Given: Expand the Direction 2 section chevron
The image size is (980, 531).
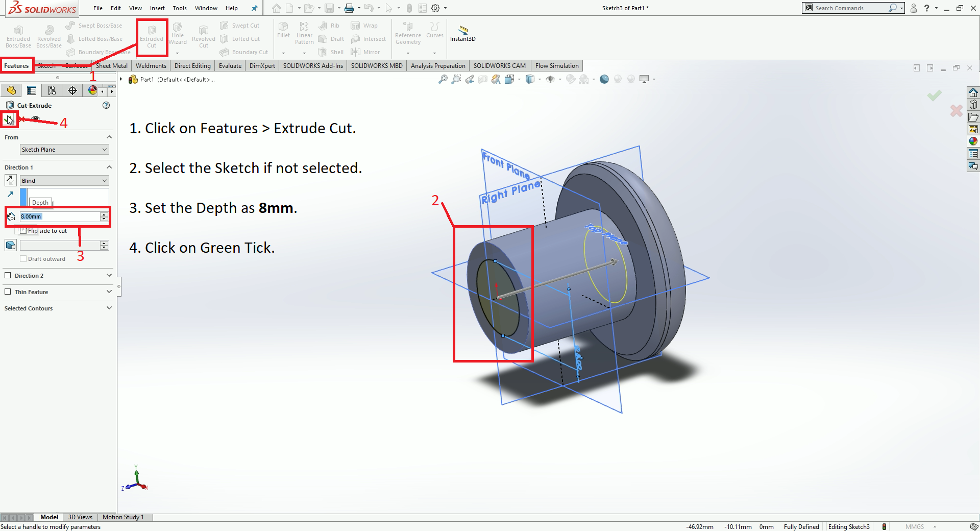Looking at the screenshot, I should coord(109,276).
